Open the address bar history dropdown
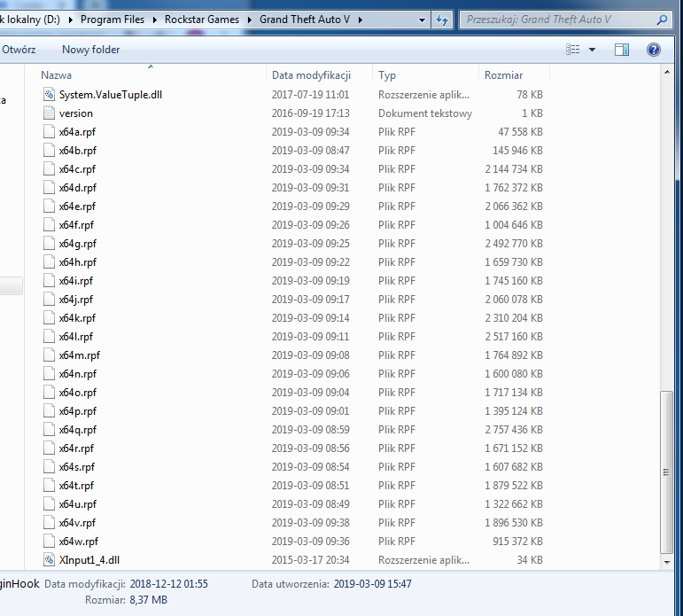The image size is (683, 616). pos(422,20)
